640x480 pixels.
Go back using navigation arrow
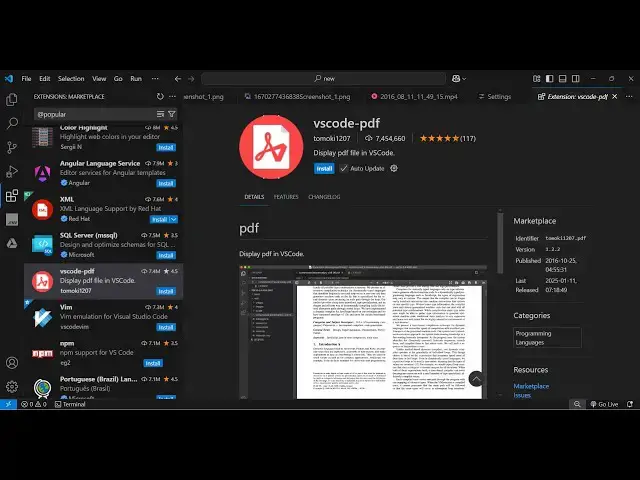[x=178, y=79]
